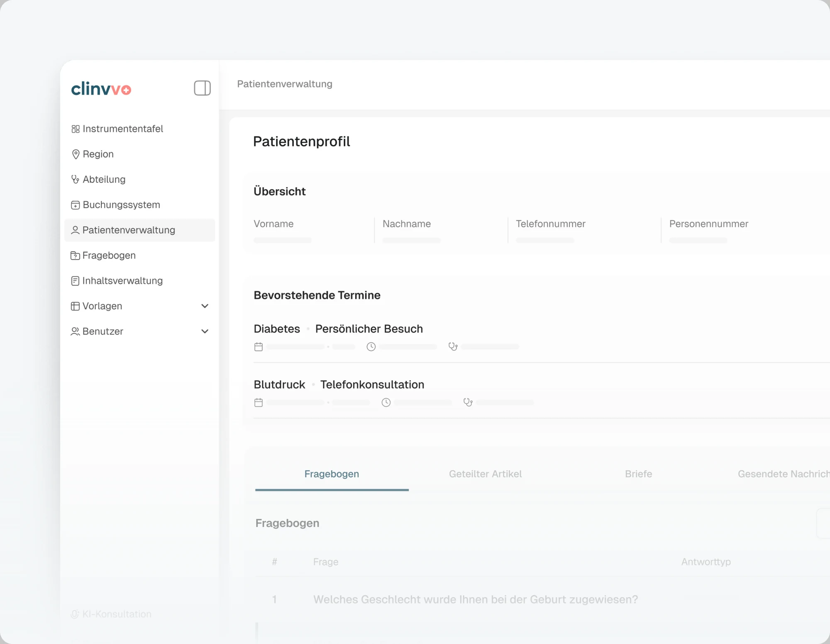
Task: Open Instrumententafel in the sidebar
Action: coord(140,129)
